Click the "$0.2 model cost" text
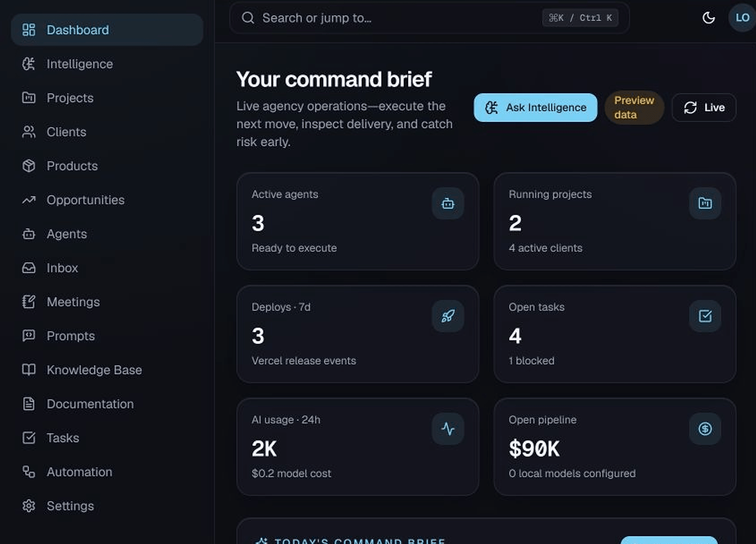756x544 pixels. [x=291, y=474]
